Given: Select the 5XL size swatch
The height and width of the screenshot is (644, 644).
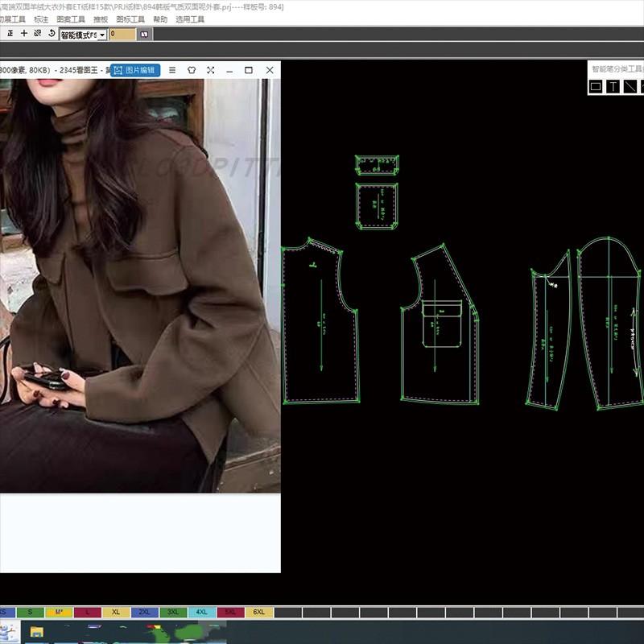Looking at the screenshot, I should click(x=230, y=613).
